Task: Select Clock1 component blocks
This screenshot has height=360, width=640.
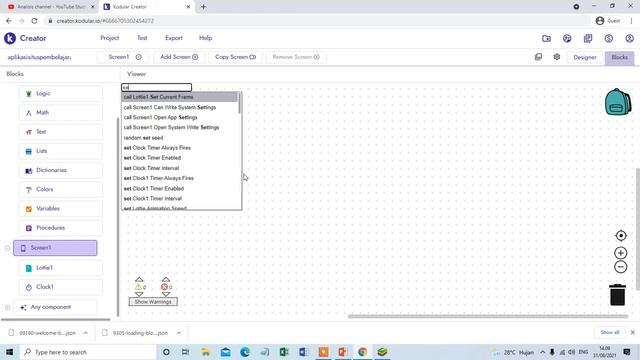Action: 60,287
